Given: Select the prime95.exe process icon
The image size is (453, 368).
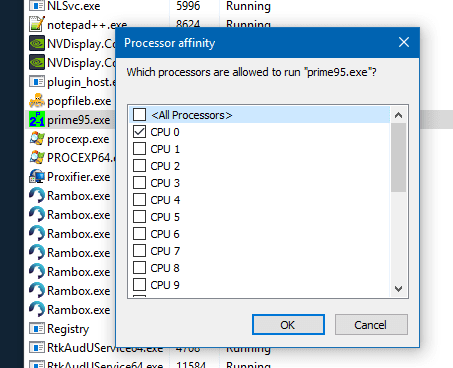Looking at the screenshot, I should pyautogui.click(x=37, y=120).
